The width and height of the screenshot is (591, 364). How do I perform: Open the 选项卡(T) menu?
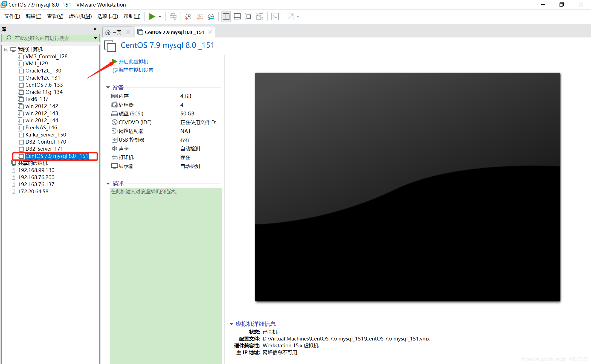(108, 16)
